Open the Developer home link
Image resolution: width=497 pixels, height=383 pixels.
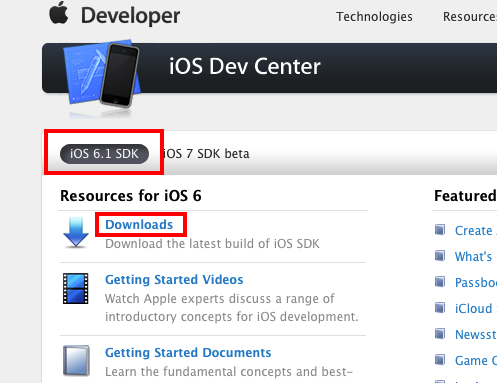coord(130,16)
